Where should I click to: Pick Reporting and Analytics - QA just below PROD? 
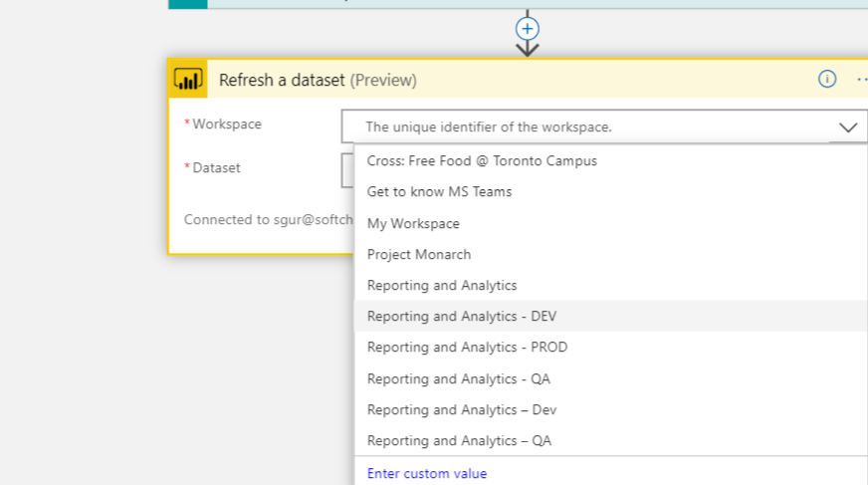[458, 378]
